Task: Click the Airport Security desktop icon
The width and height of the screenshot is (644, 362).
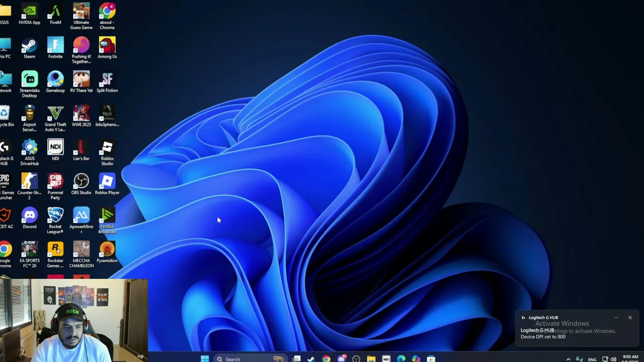Action: 29,119
